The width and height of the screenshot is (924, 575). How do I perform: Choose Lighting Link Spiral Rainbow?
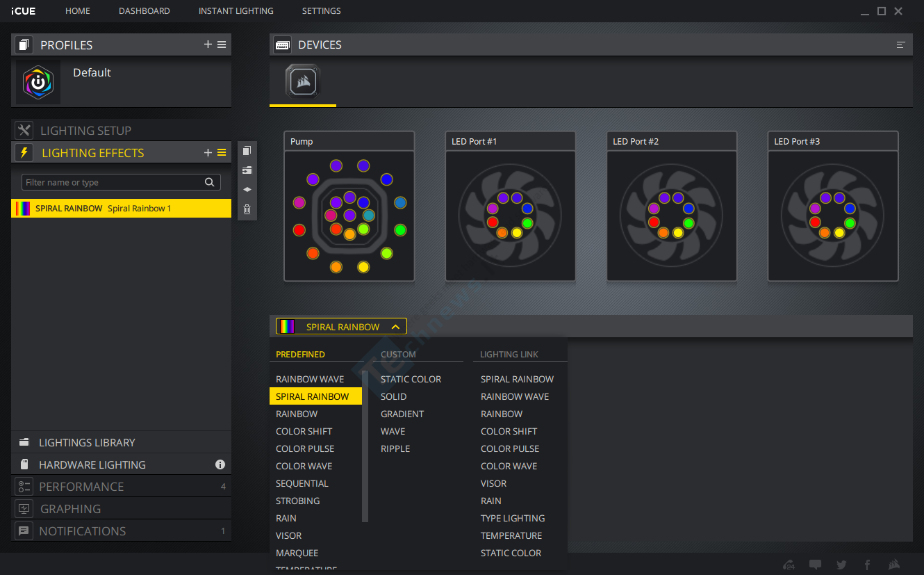(x=518, y=379)
